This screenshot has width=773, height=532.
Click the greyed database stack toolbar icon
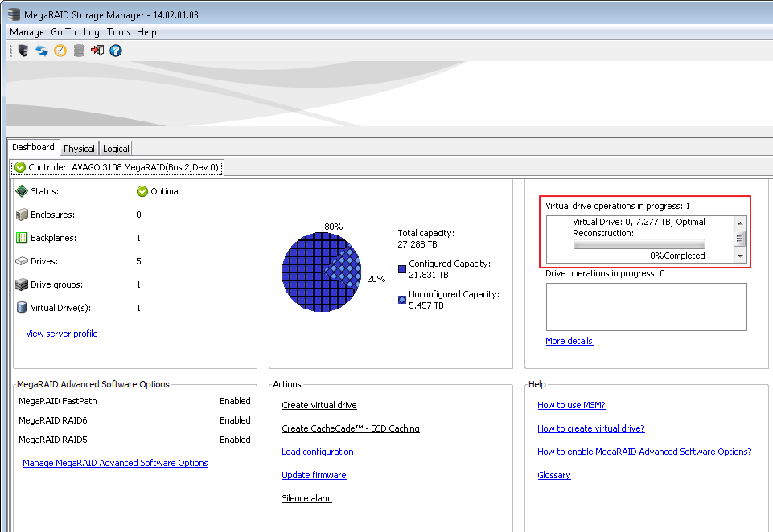tap(79, 51)
